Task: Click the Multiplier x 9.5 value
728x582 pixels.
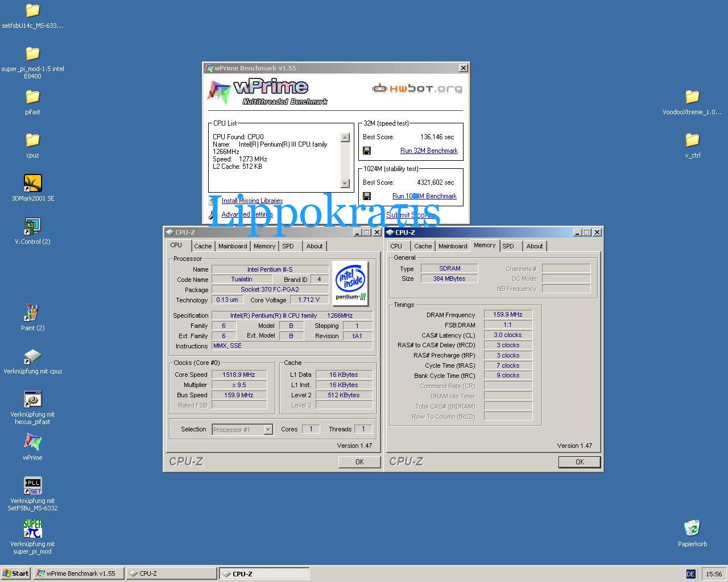Action: pos(239,385)
